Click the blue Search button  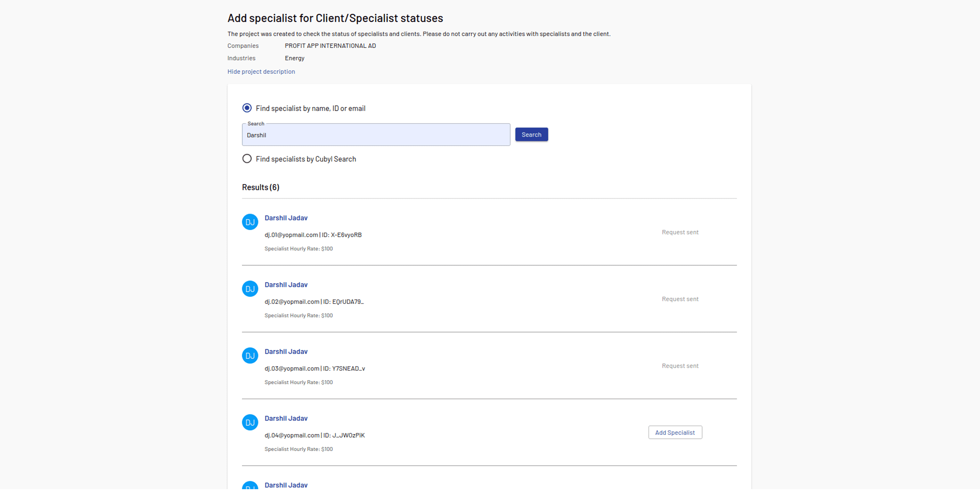(531, 135)
